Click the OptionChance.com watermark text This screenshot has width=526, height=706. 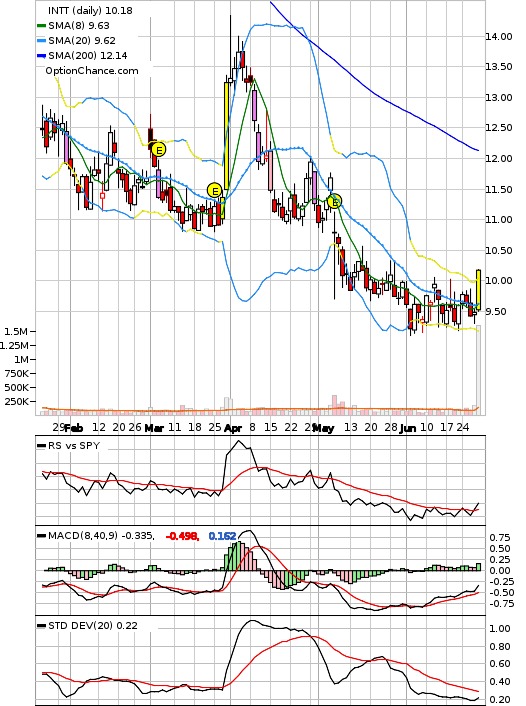(92, 71)
